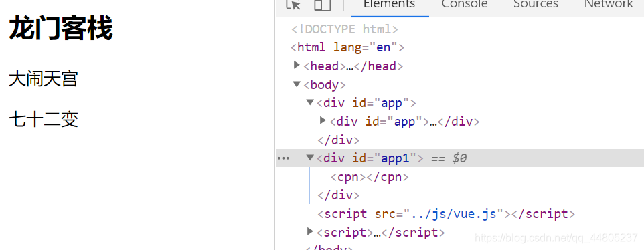
Task: Open the Sources tab
Action: point(536,4)
